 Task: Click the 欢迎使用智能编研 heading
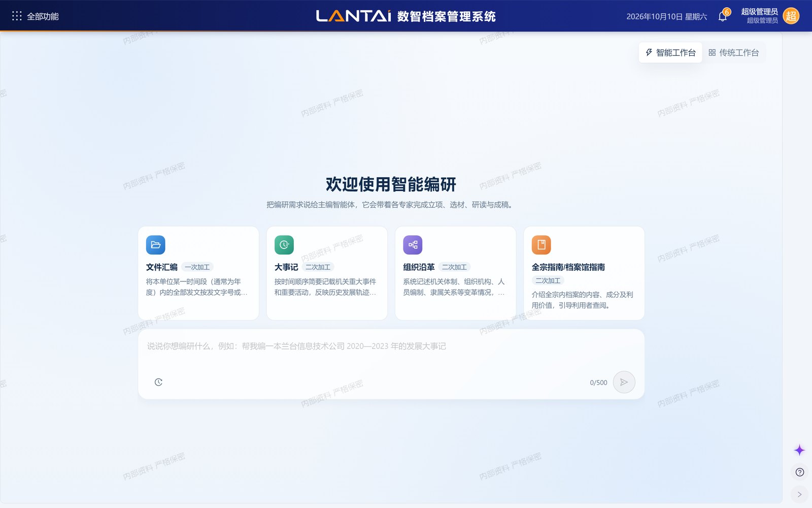[391, 184]
